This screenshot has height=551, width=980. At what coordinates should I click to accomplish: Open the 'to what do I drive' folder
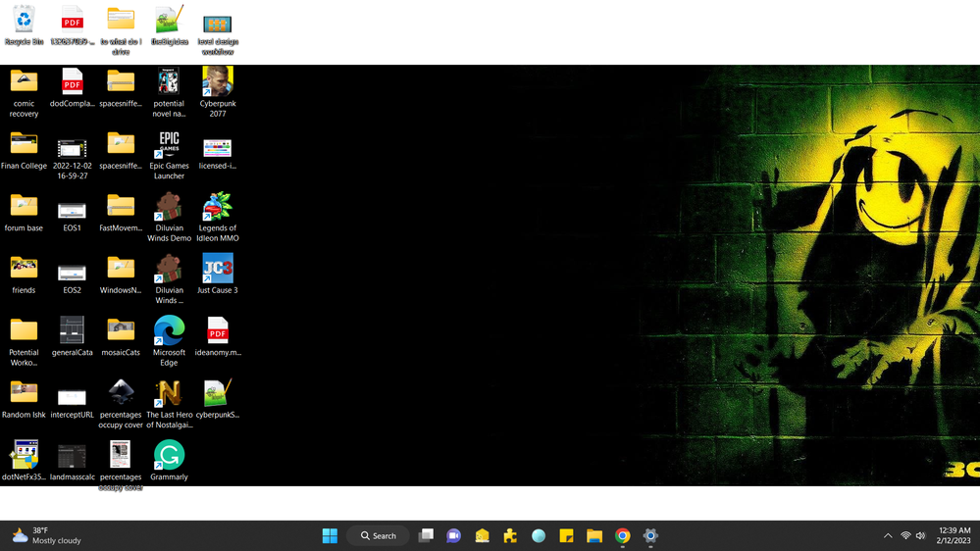point(121,30)
